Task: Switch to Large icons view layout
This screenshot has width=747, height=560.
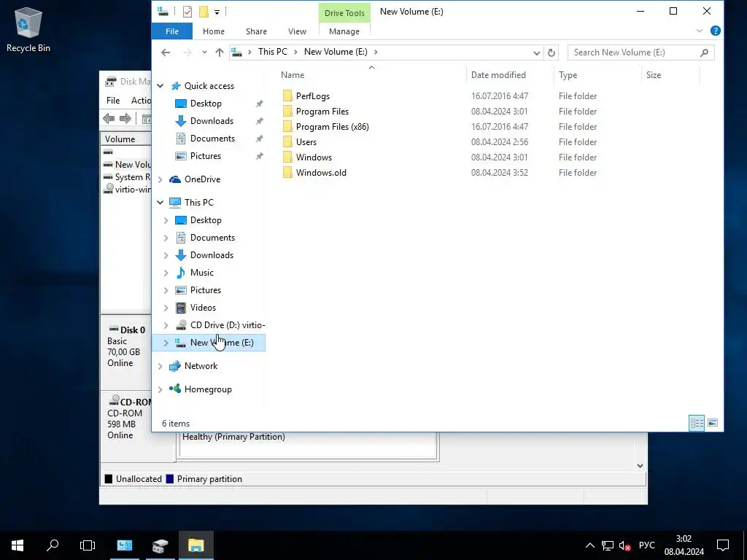Action: [713, 423]
